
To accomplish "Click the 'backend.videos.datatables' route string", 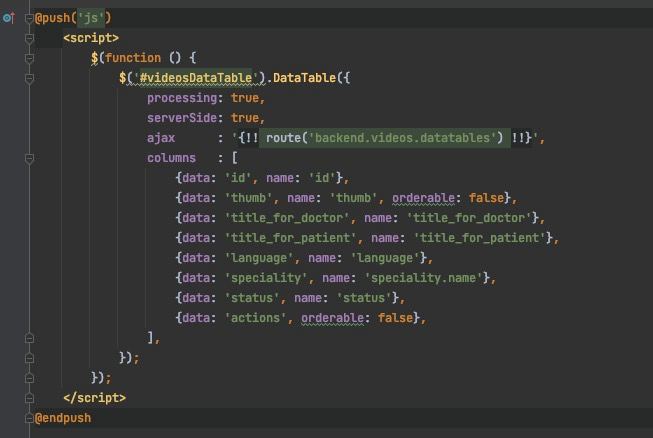I will pyautogui.click(x=402, y=138).
